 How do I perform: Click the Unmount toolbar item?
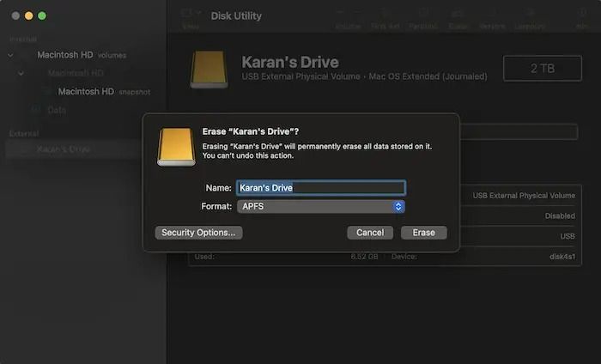point(530,19)
